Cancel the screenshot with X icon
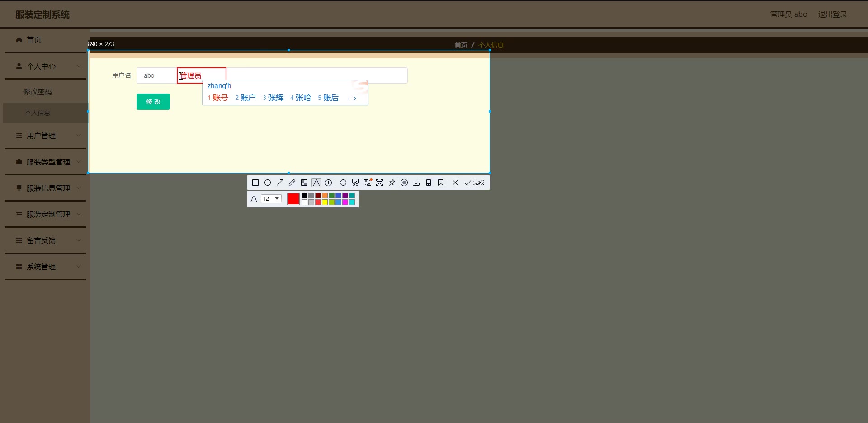Image resolution: width=868 pixels, height=423 pixels. 455,183
